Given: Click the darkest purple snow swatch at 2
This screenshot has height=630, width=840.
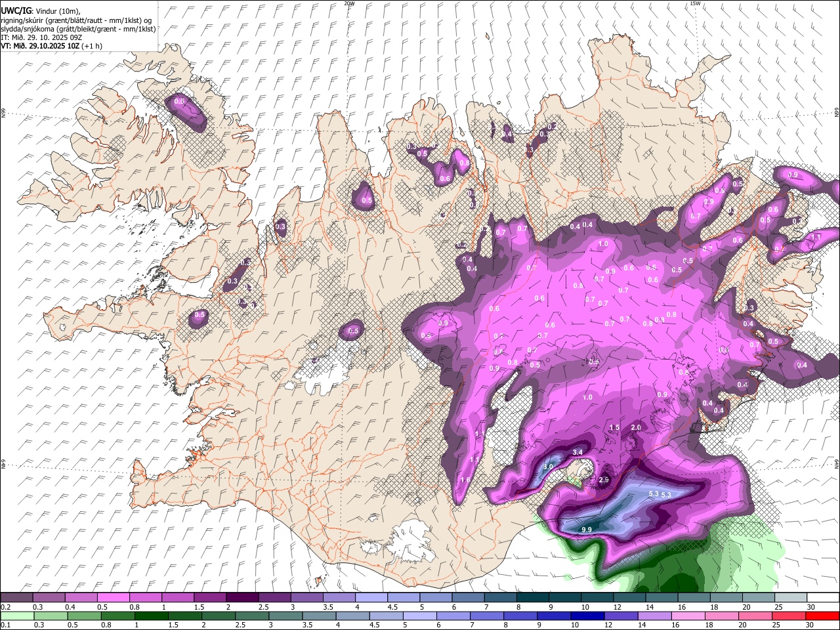Looking at the screenshot, I should [x=242, y=598].
